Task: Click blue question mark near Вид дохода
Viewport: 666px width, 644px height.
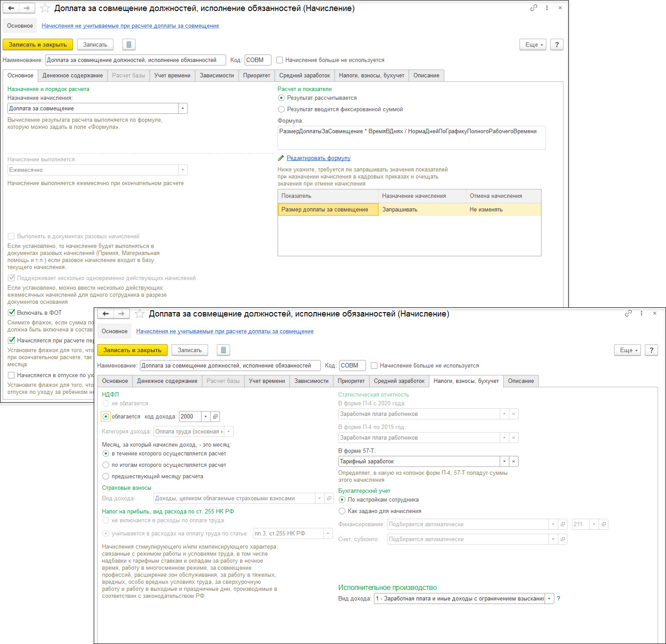Action: 559,598
